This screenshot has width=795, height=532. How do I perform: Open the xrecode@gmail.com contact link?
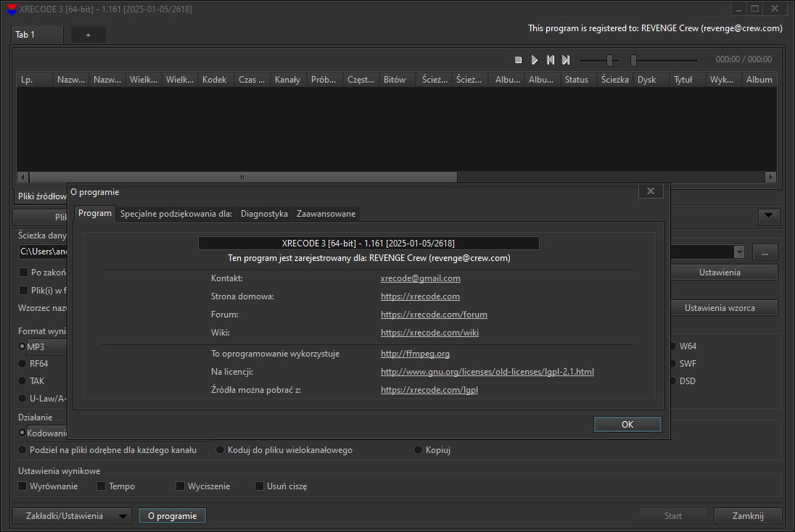click(x=420, y=278)
